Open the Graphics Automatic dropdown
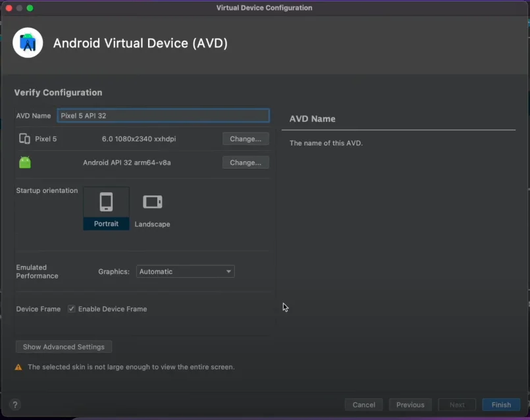The height and width of the screenshot is (420, 530). [185, 271]
